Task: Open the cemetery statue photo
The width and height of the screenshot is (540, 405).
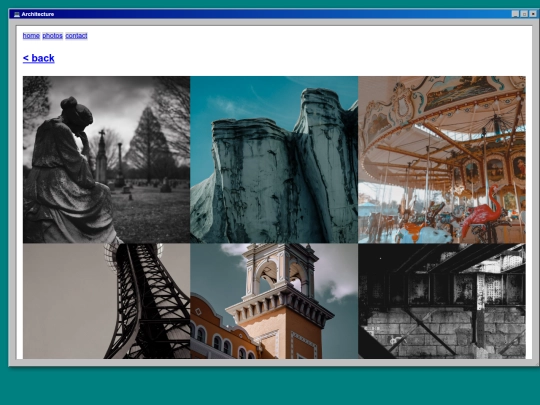Action: pos(106,160)
